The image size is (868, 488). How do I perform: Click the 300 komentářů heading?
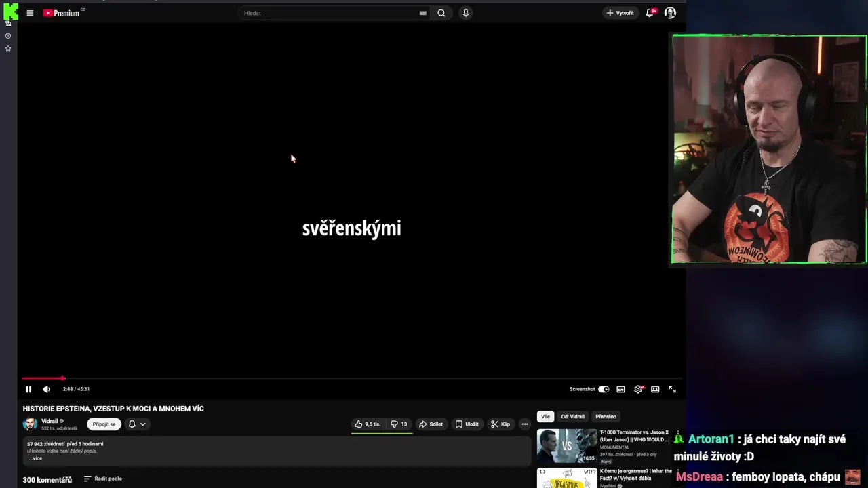47,480
